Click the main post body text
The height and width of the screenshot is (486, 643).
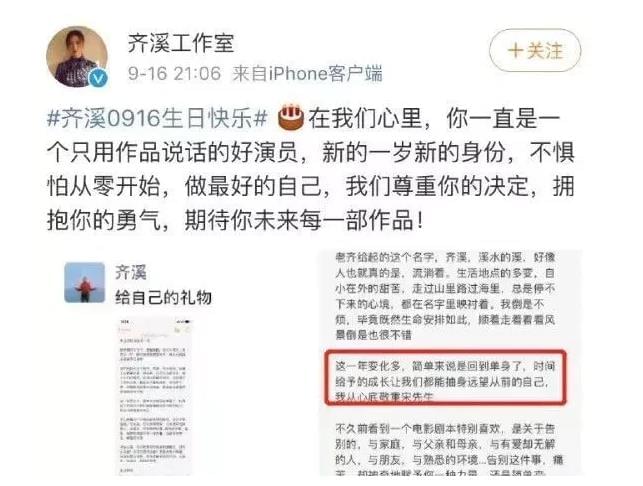click(x=311, y=169)
